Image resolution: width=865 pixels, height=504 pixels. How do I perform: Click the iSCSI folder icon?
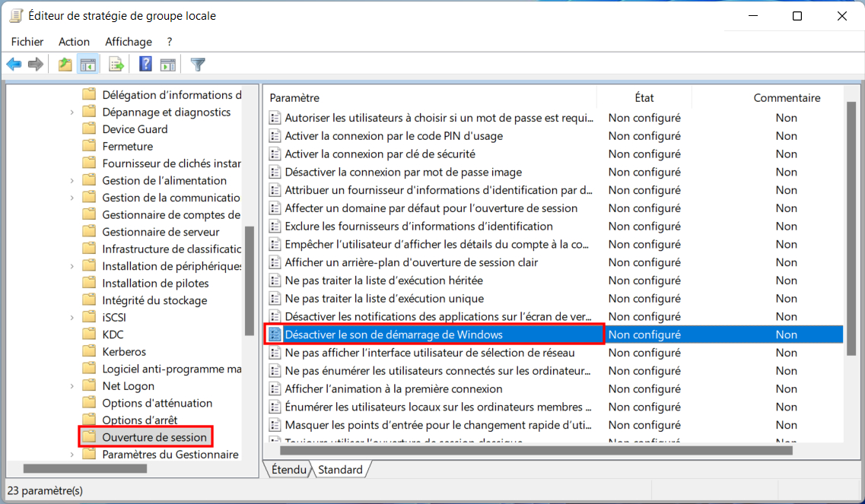(x=89, y=316)
